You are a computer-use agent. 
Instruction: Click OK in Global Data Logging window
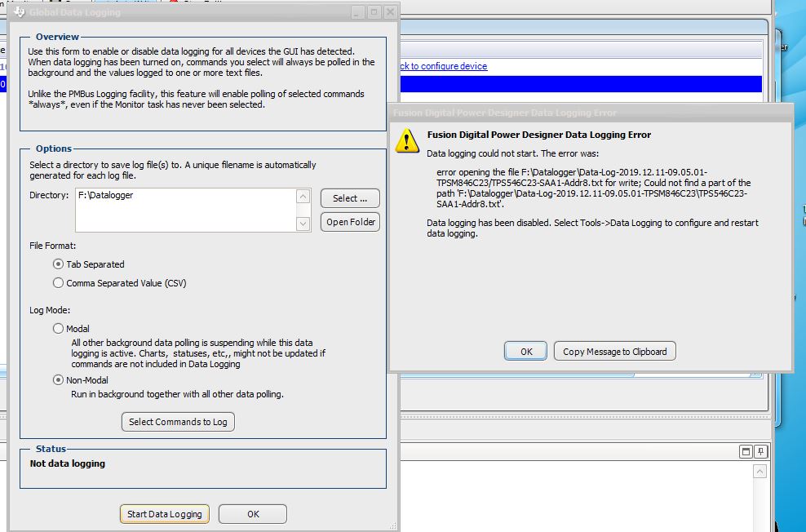(253, 514)
